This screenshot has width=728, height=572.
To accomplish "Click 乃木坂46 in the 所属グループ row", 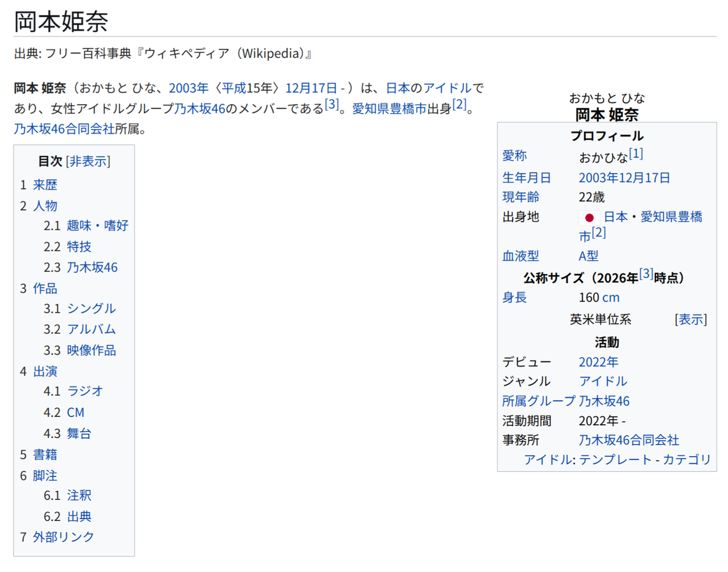I will (x=604, y=401).
